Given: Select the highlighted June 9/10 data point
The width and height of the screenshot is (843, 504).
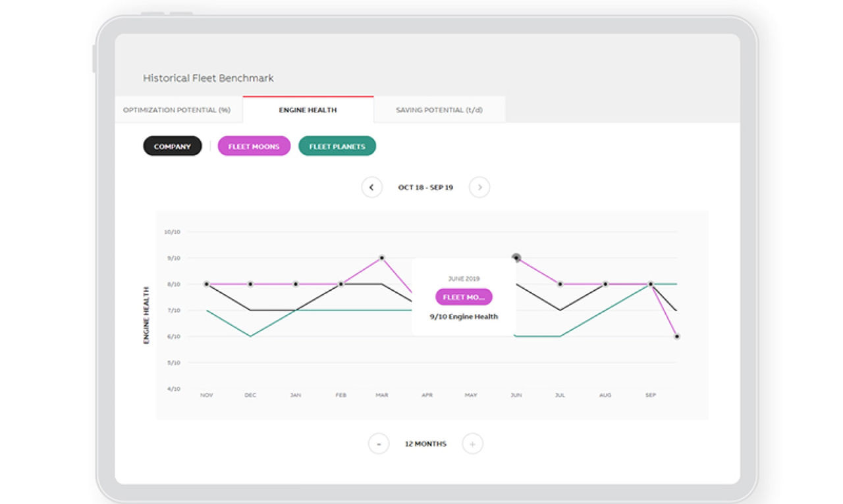Looking at the screenshot, I should click(516, 258).
